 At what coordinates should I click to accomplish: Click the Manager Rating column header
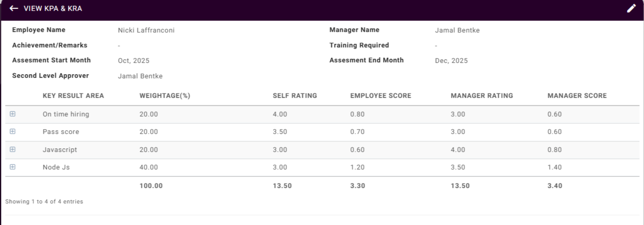[481, 96]
